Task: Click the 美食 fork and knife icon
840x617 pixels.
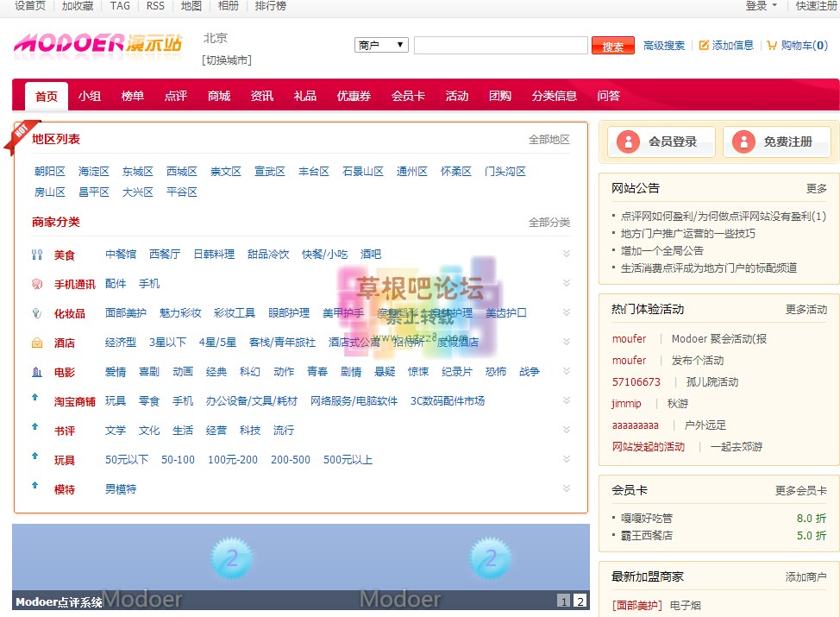Action: [x=36, y=255]
